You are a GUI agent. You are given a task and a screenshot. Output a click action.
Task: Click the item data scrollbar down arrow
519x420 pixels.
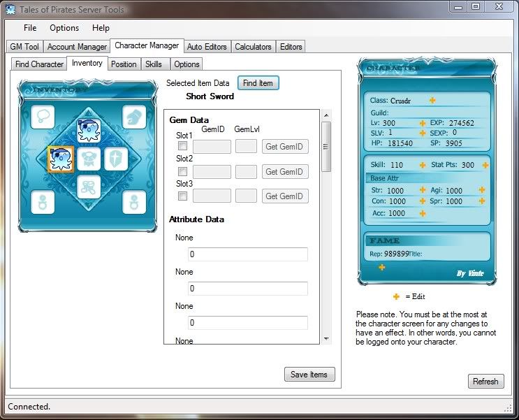click(326, 338)
